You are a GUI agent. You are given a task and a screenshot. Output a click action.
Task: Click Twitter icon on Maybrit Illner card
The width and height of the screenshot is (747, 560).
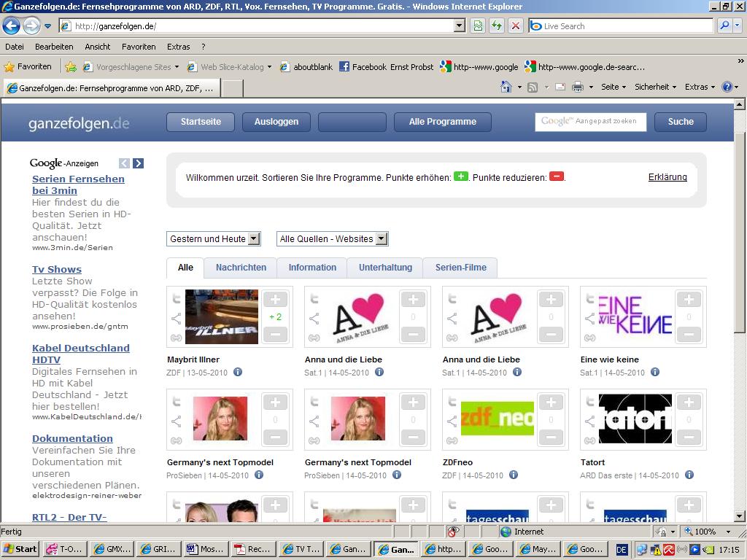click(x=177, y=299)
